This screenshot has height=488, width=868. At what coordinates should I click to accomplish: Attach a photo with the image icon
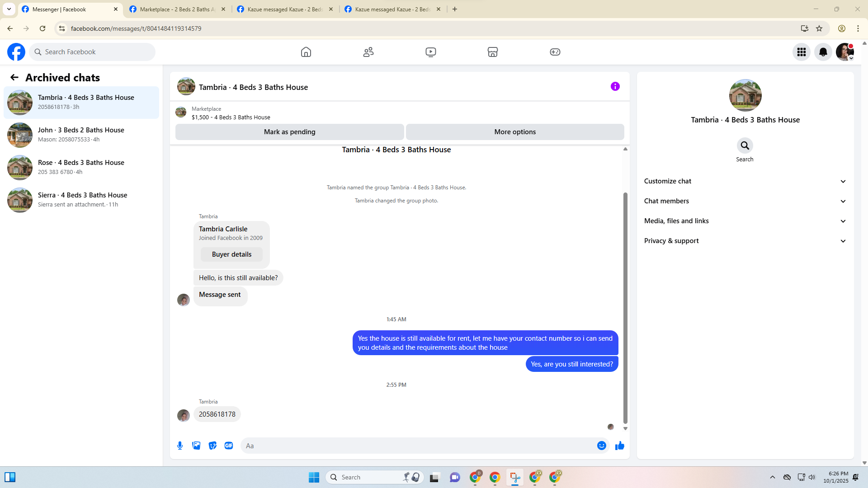click(x=196, y=446)
